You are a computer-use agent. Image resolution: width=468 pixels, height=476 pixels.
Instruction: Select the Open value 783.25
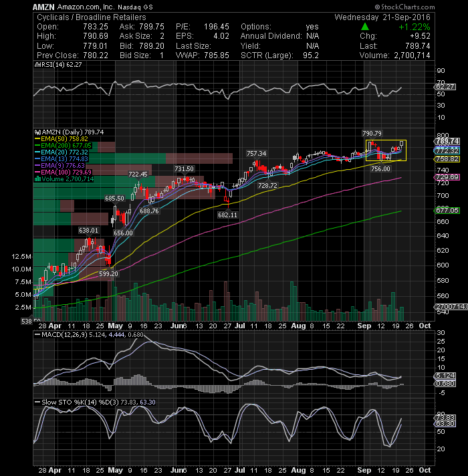coord(96,27)
